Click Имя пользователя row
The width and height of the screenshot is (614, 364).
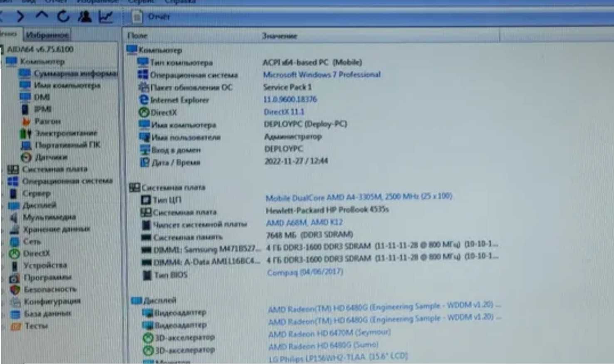point(230,137)
